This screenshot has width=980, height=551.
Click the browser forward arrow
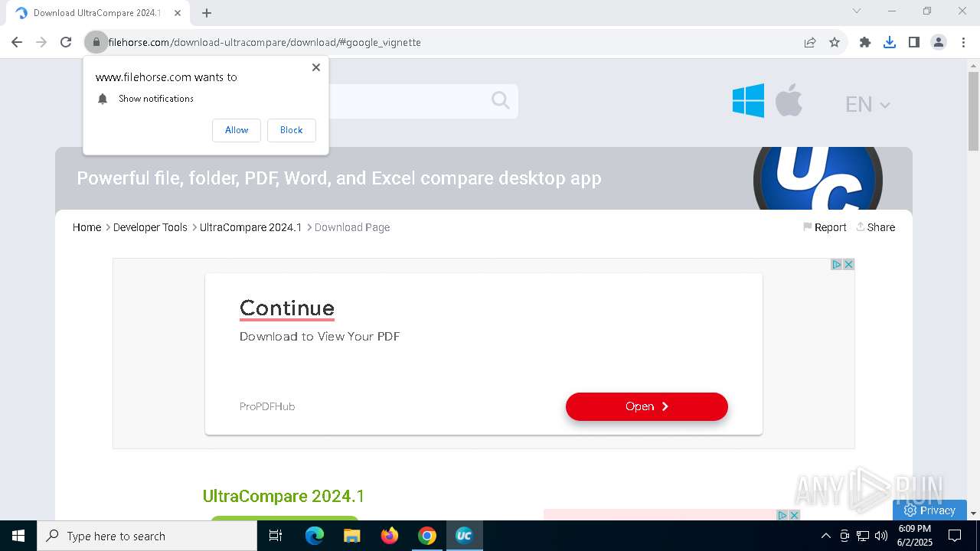click(x=41, y=42)
